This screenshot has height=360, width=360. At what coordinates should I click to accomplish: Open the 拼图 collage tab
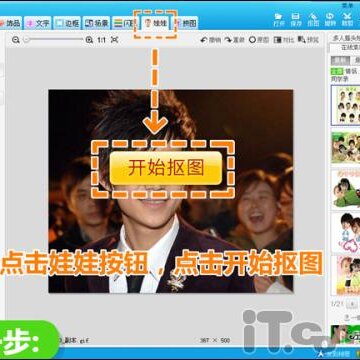[186, 23]
